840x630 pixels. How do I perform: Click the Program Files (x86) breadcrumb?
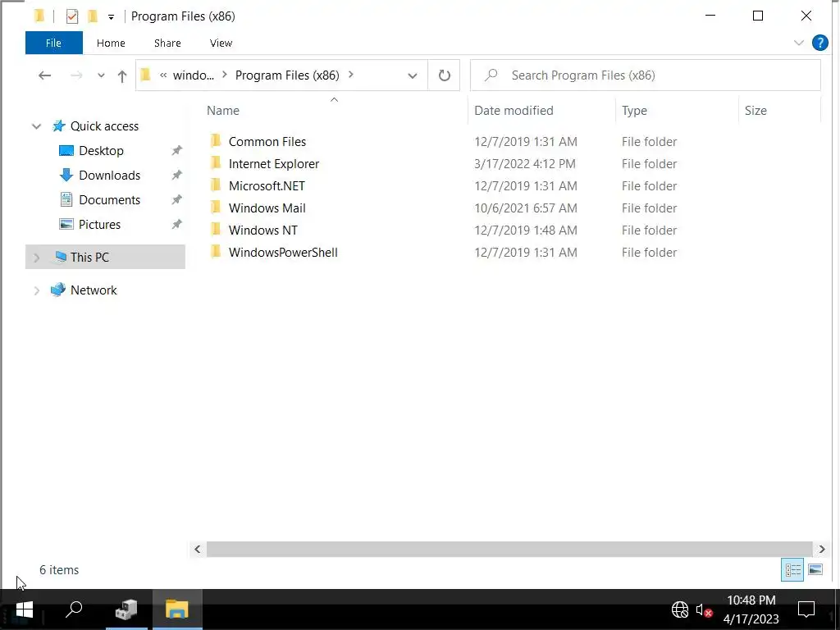[287, 75]
